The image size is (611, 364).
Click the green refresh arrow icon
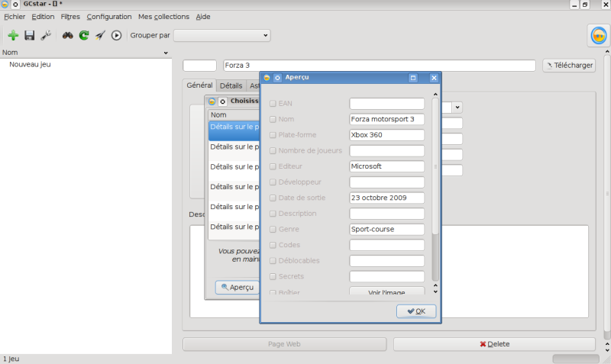pyautogui.click(x=84, y=35)
